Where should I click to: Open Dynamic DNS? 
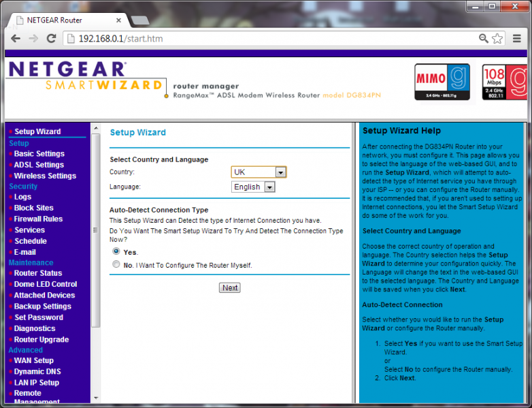pos(37,372)
